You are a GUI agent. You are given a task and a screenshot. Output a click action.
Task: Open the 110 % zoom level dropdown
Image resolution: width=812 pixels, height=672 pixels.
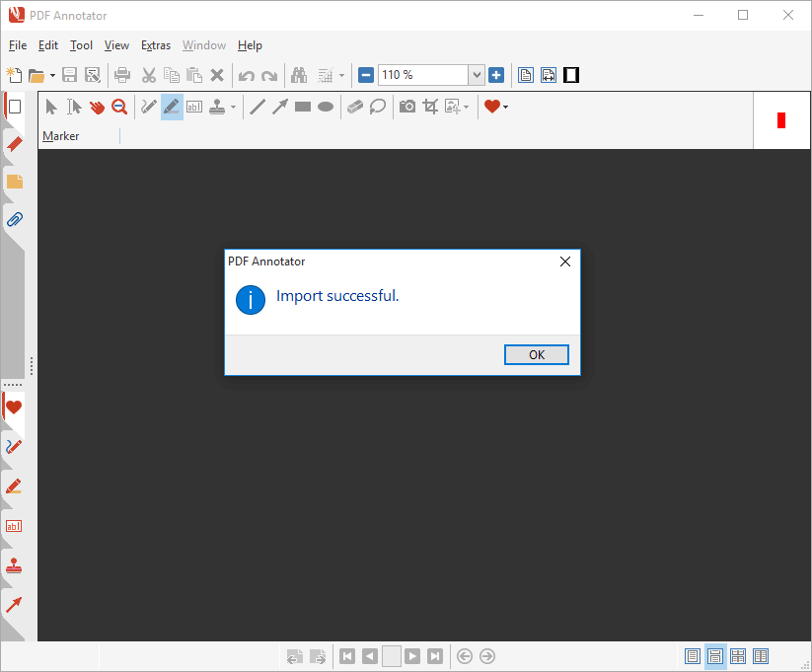point(477,75)
